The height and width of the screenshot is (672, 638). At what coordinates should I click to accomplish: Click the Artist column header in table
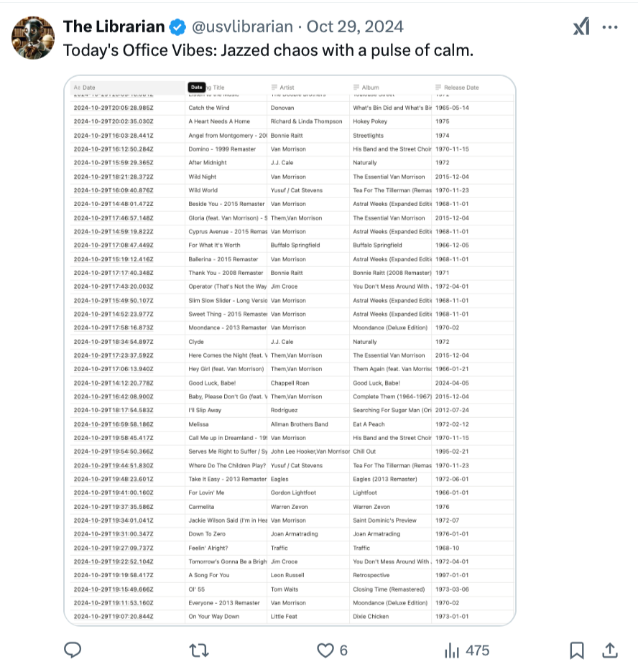[287, 88]
